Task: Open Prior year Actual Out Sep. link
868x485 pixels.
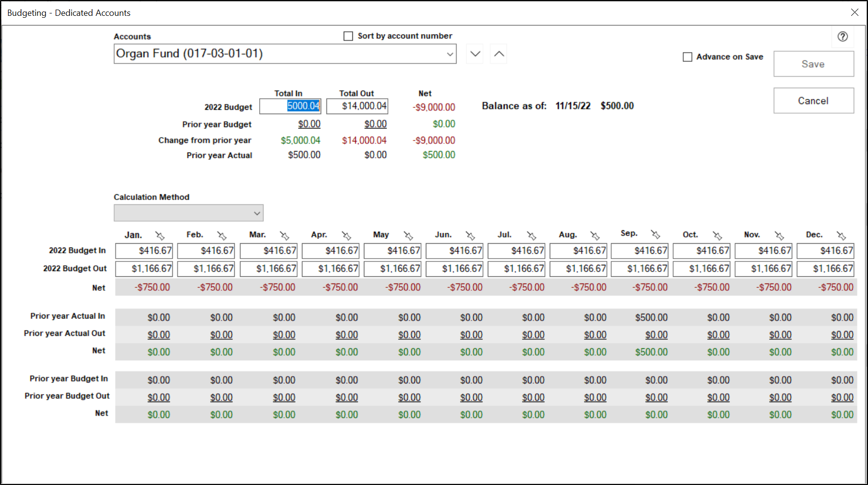Action: coord(656,335)
